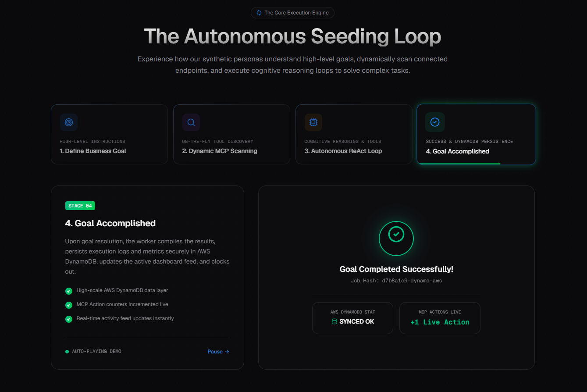
Task: Click the large green success checkmark circle
Action: pos(396,238)
